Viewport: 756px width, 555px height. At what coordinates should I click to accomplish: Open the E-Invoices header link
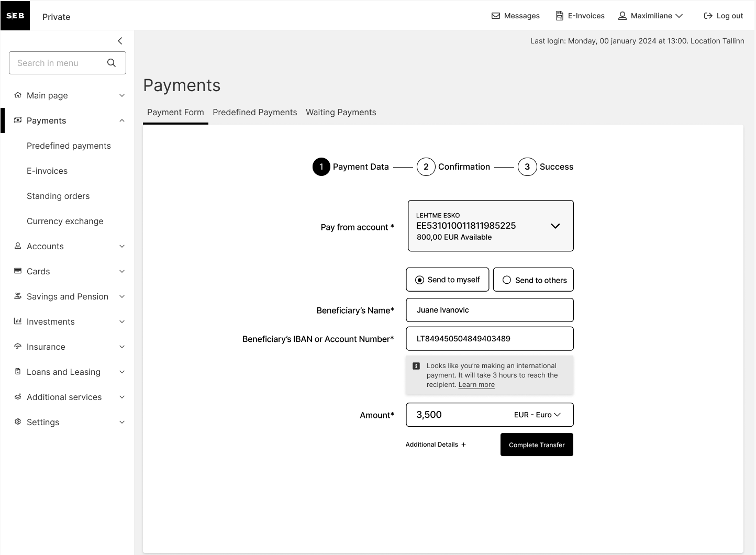coord(580,16)
